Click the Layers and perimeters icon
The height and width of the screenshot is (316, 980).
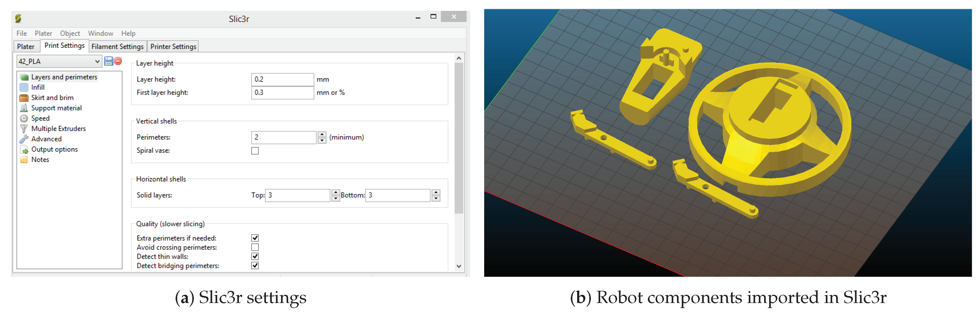pyautogui.click(x=24, y=77)
